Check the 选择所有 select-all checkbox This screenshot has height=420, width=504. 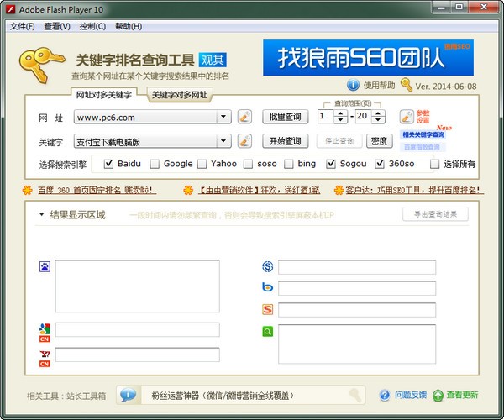coord(434,164)
